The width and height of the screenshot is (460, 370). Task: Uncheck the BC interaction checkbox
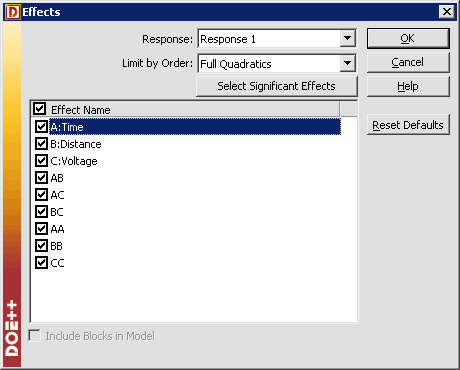click(x=41, y=212)
